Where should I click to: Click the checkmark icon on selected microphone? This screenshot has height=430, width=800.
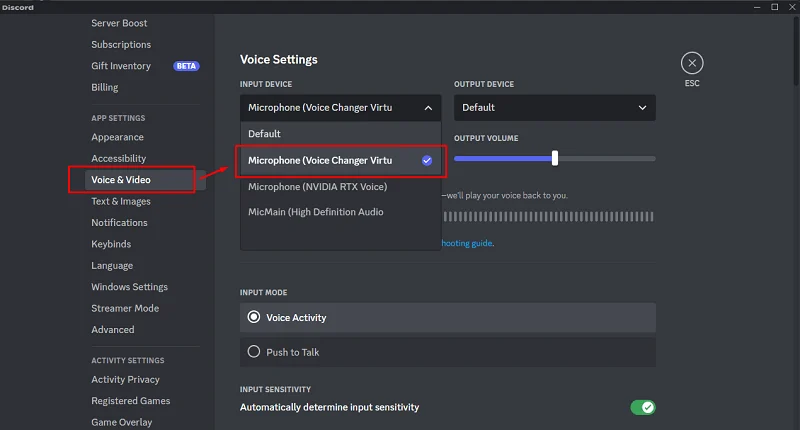point(427,161)
